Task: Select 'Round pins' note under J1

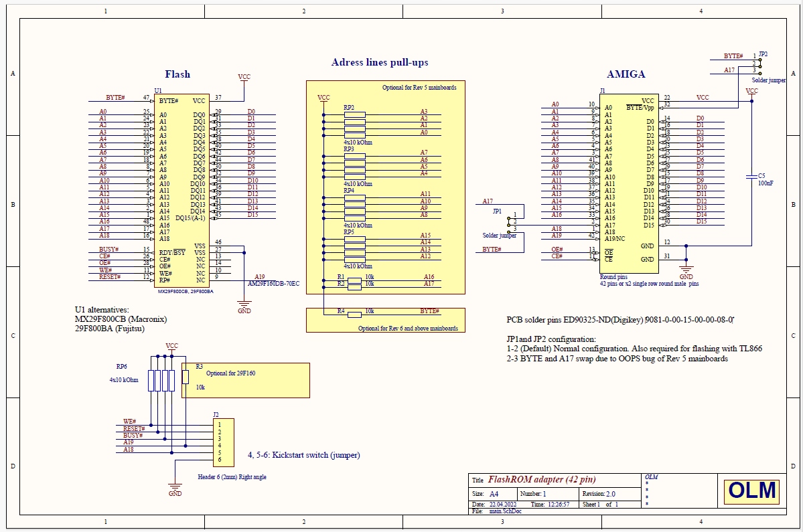Action: 613,277
